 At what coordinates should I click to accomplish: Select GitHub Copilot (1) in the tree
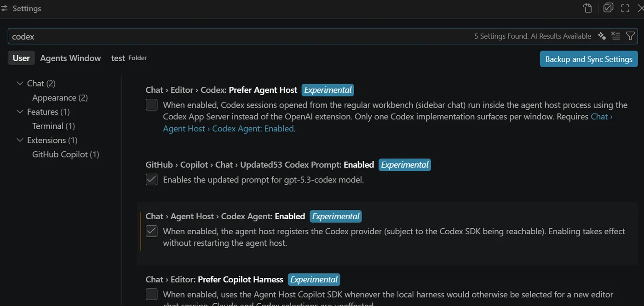(65, 154)
